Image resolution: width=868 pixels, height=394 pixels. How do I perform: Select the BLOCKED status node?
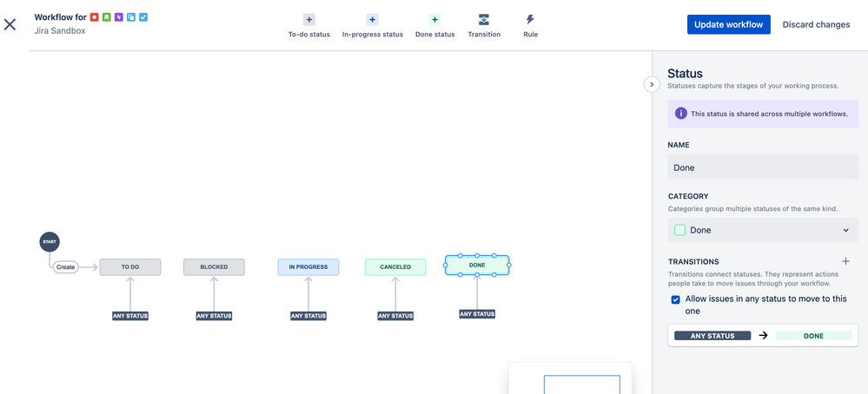214,267
